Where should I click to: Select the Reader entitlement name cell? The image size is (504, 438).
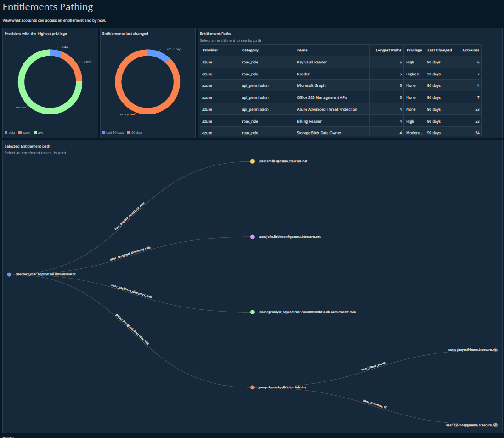[x=303, y=74]
